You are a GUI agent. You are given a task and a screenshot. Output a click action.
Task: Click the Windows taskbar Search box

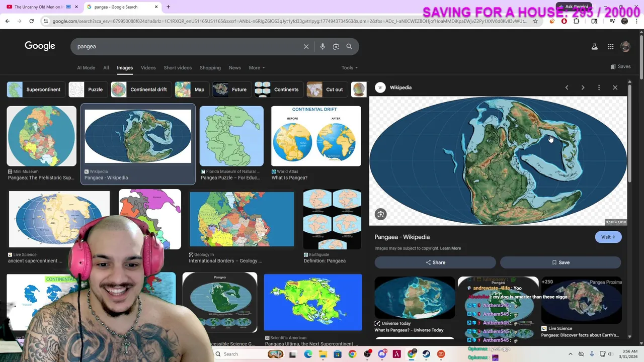pos(248,354)
